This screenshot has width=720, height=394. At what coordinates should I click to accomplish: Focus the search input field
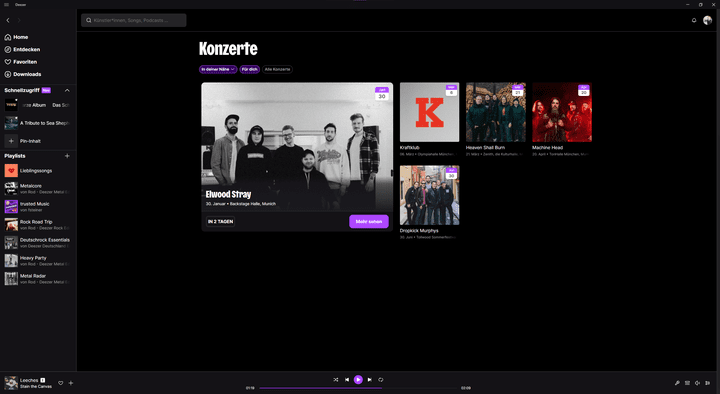[134, 20]
